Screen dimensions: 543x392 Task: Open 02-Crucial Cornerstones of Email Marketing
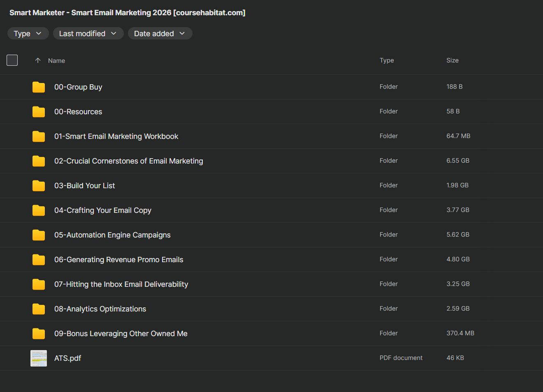coord(128,161)
